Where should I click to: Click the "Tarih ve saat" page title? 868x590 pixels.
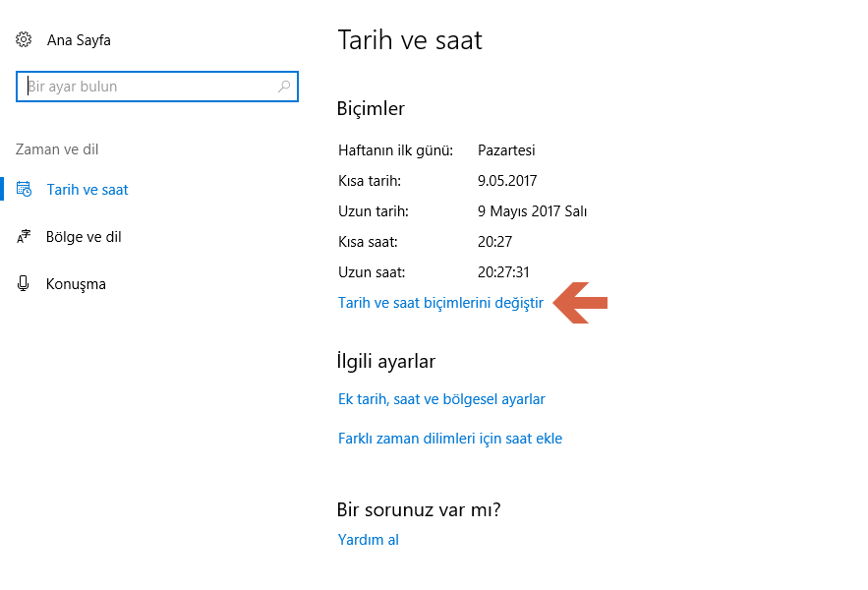[410, 40]
